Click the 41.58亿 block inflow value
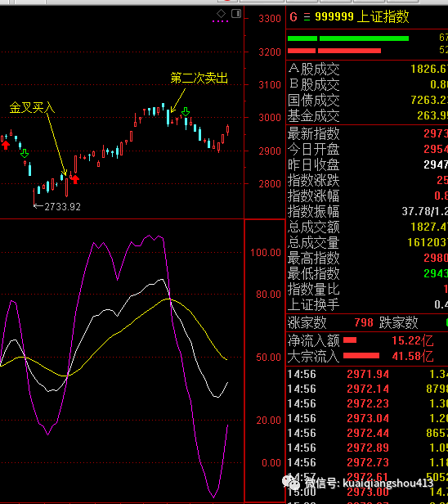This screenshot has width=448, height=504. [x=413, y=357]
